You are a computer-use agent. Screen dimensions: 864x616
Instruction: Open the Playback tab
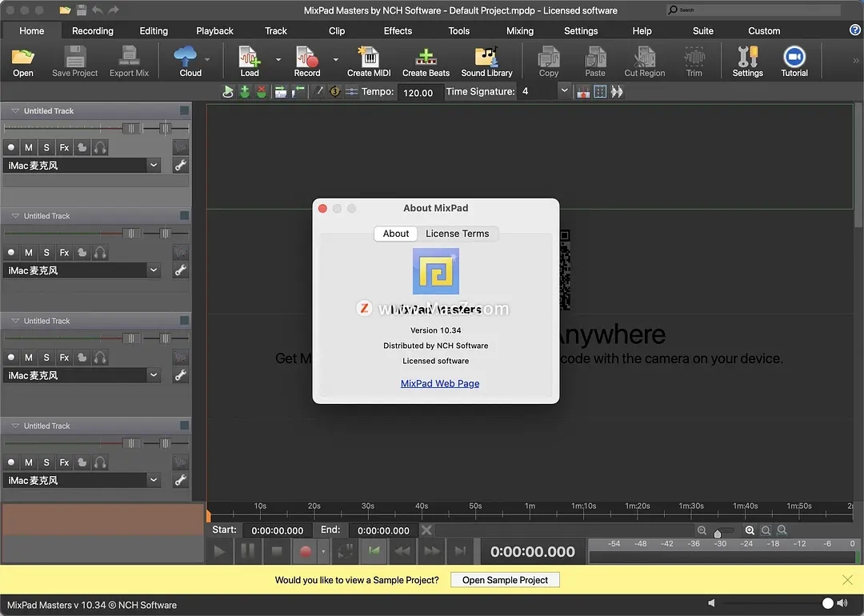[214, 31]
